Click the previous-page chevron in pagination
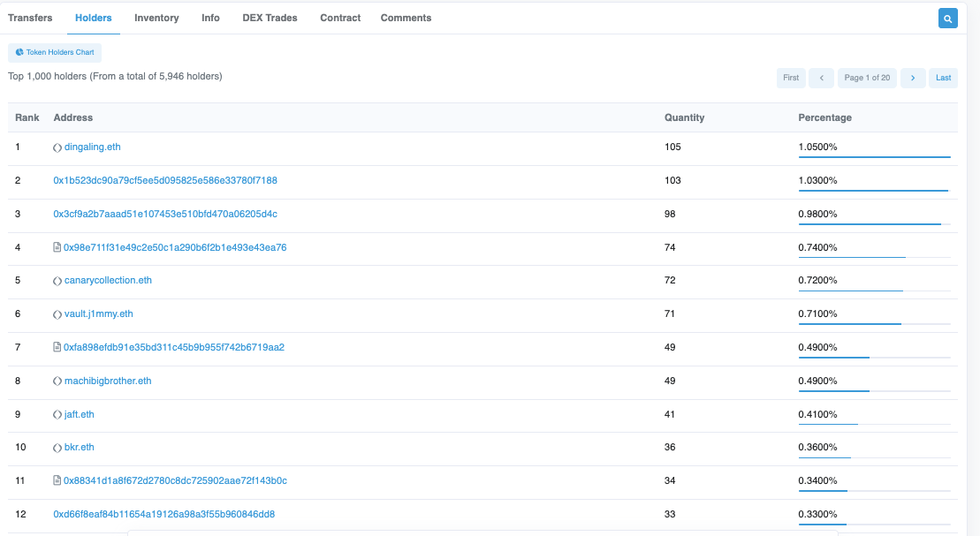 click(821, 78)
